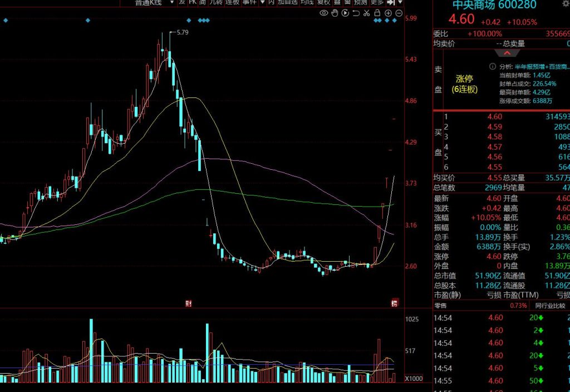Toggle the chart padlock icon

click(x=377, y=13)
